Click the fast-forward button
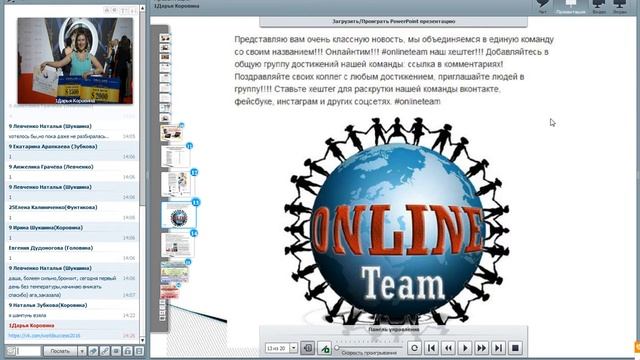 pos(482,348)
